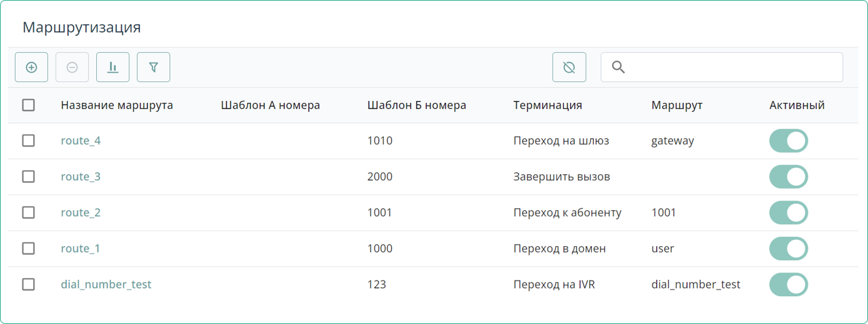
Task: Open the route_2 route link
Action: pyautogui.click(x=81, y=213)
